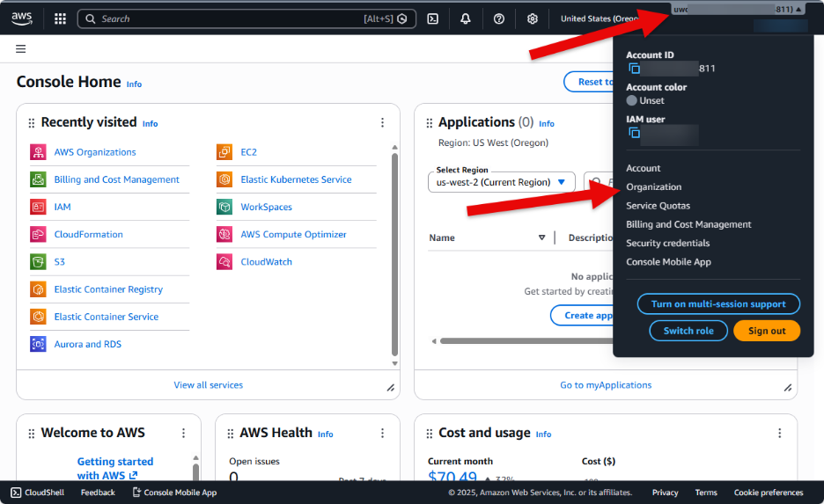The width and height of the screenshot is (824, 504).
Task: Click the Elastic Kubernetes Service icon
Action: tap(224, 179)
